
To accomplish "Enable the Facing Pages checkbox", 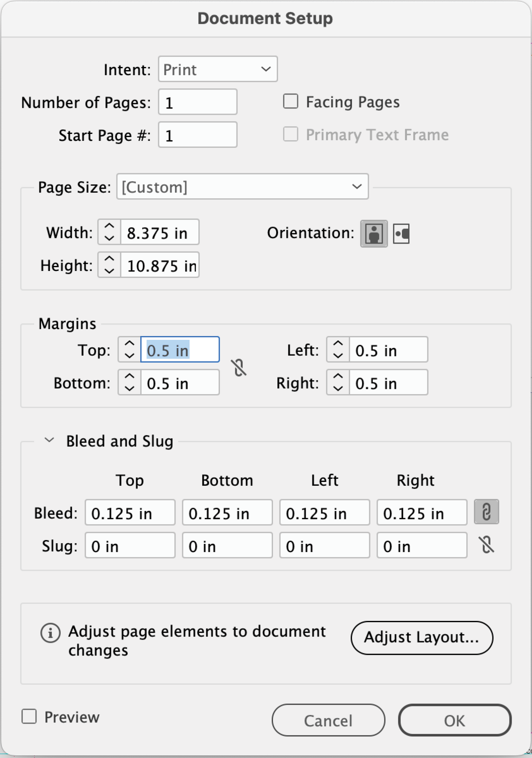I will tap(291, 101).
